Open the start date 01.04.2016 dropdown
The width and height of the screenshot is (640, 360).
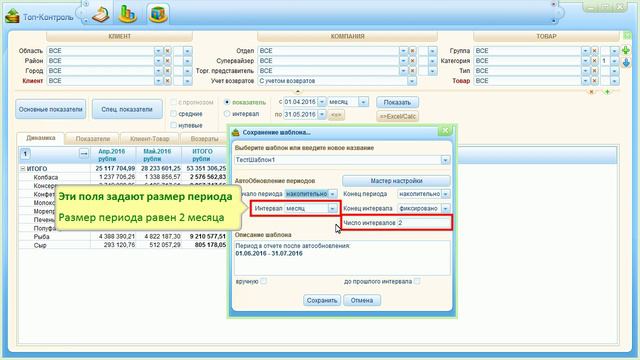coord(322,102)
